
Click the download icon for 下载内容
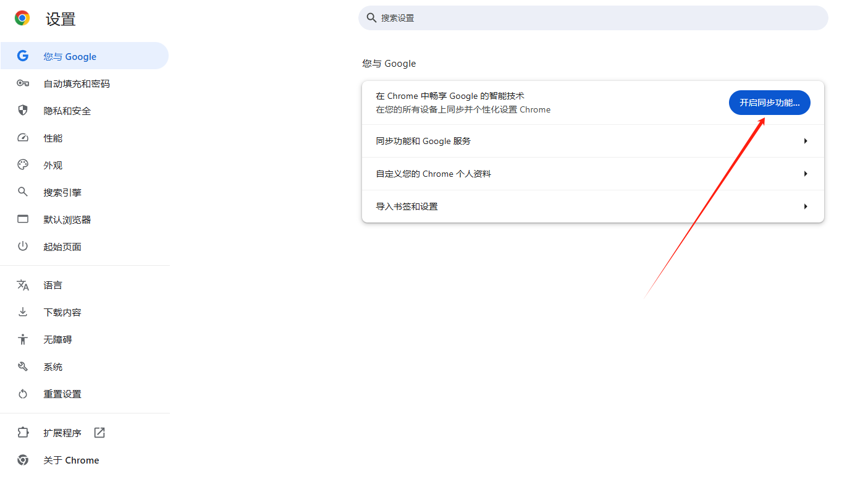23,312
